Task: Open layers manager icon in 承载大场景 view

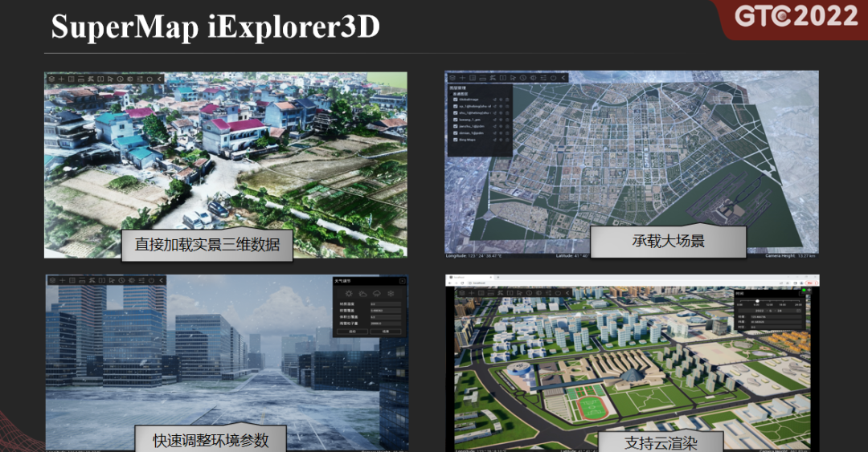Action: tap(452, 78)
